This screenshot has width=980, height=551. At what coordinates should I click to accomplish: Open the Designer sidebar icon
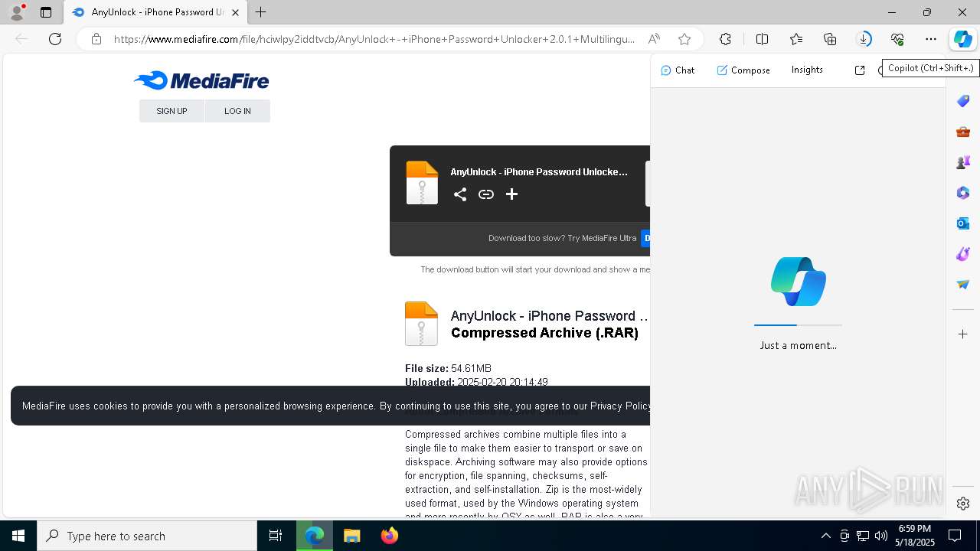[x=963, y=254]
